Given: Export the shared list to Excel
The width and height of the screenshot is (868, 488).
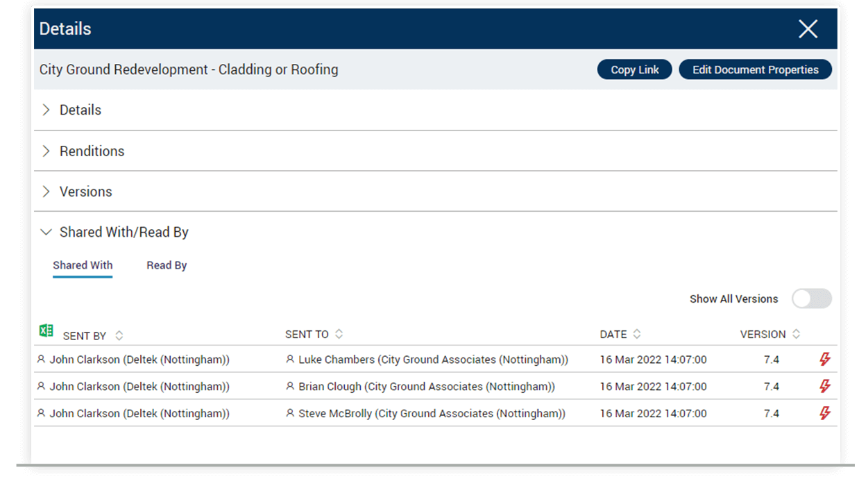Looking at the screenshot, I should pos(46,330).
